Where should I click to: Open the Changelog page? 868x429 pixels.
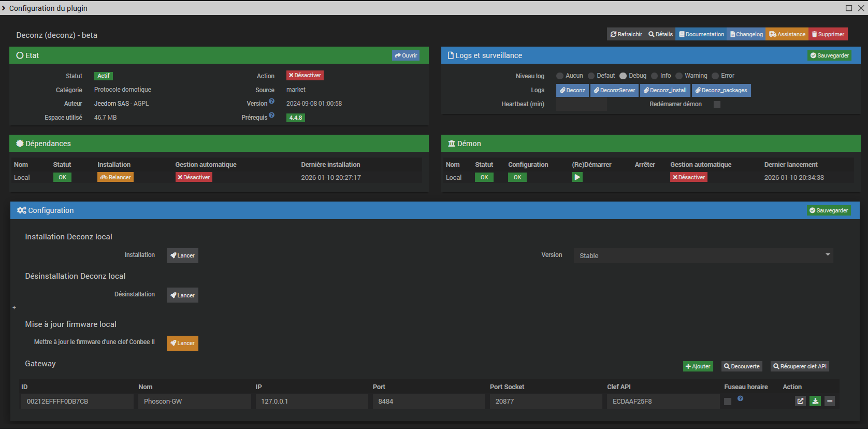click(746, 34)
